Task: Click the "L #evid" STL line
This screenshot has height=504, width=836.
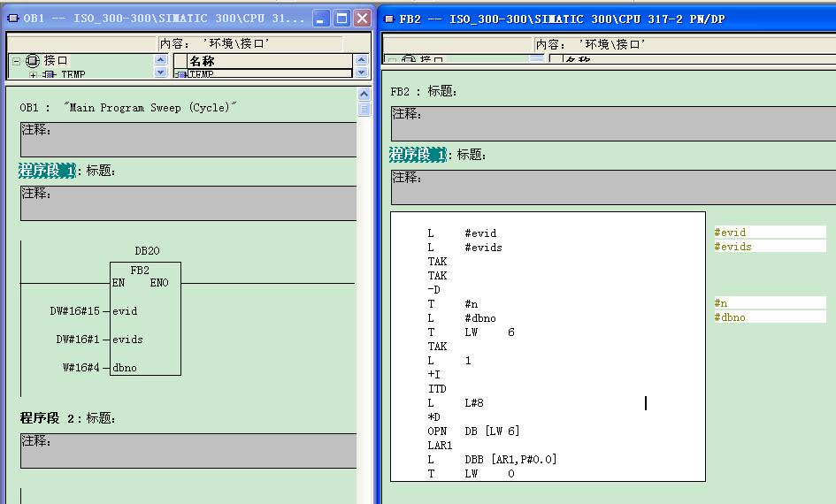Action: 462,233
